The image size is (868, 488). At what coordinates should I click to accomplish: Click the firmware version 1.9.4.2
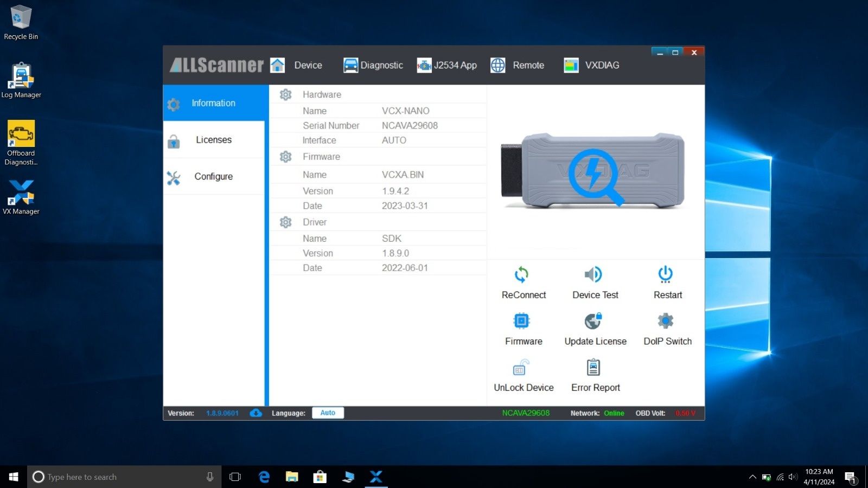pos(395,191)
